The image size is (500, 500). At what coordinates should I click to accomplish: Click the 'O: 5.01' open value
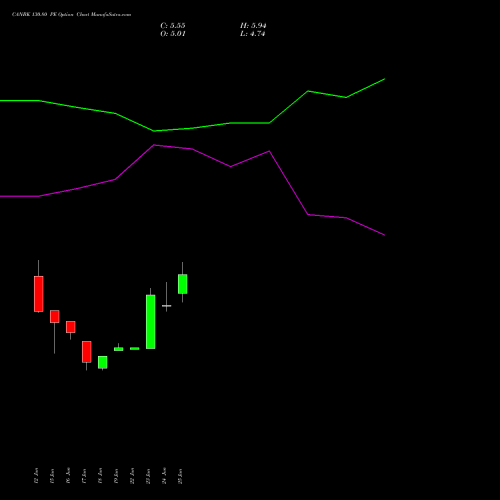(x=173, y=34)
